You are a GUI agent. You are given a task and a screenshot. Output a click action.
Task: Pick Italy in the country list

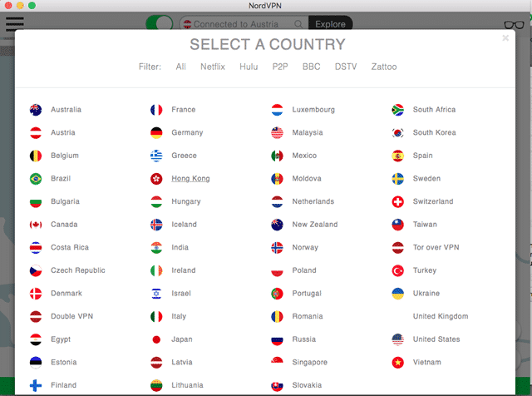click(x=179, y=316)
